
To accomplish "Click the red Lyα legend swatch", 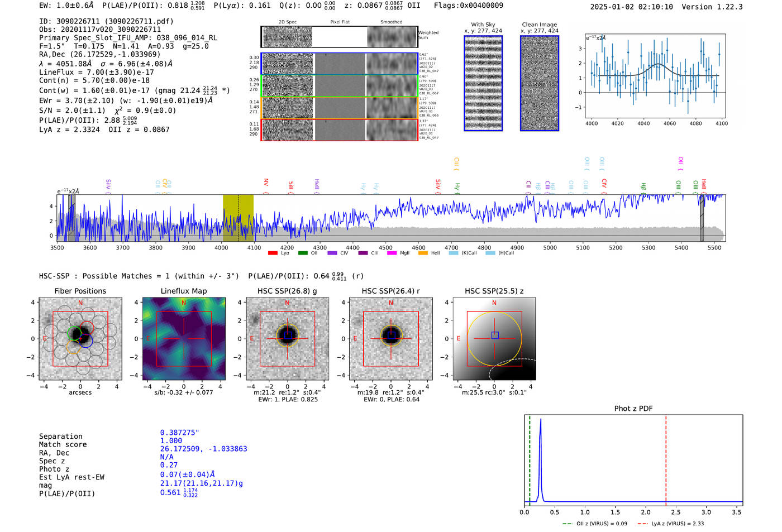I will (x=273, y=253).
